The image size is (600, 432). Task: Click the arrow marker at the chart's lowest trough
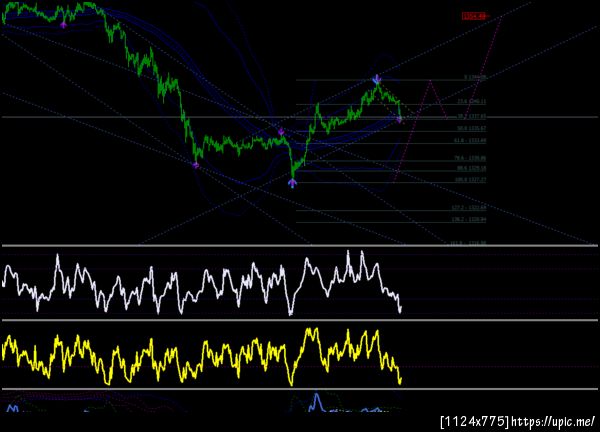click(292, 183)
